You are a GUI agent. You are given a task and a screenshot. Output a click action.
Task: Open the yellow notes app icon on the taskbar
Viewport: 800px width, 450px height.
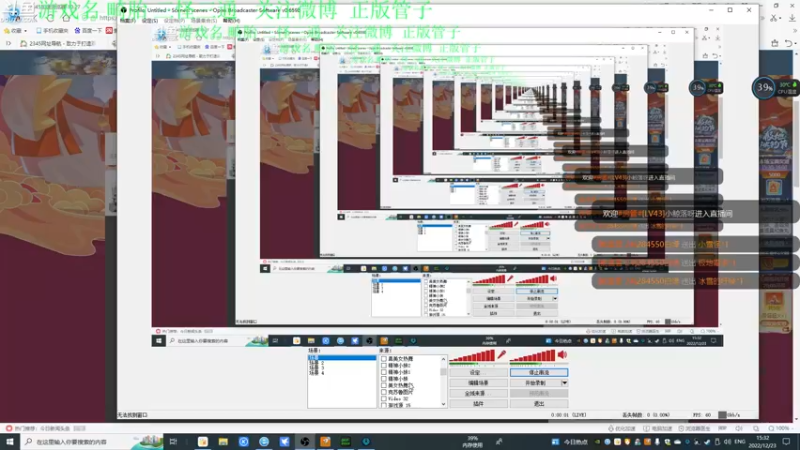[203, 441]
